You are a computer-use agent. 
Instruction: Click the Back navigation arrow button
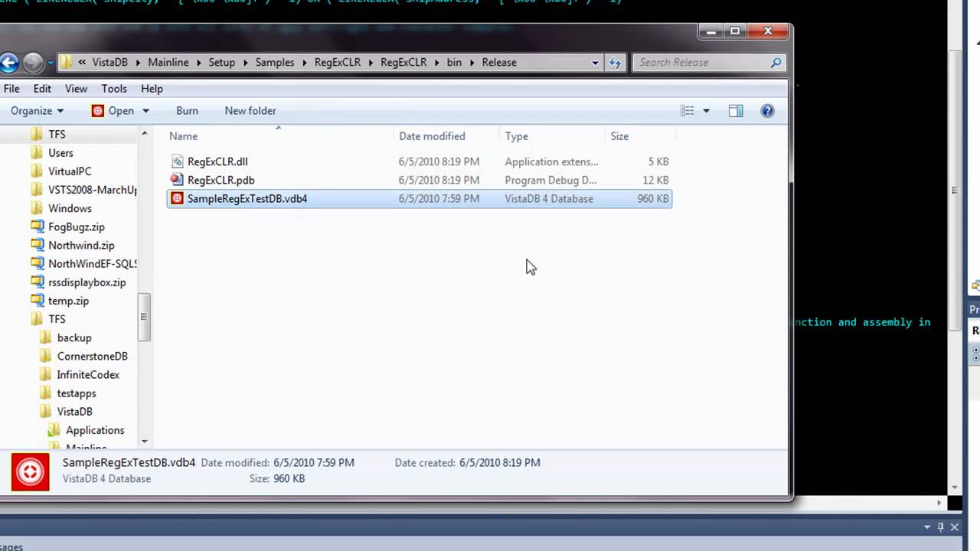tap(8, 63)
